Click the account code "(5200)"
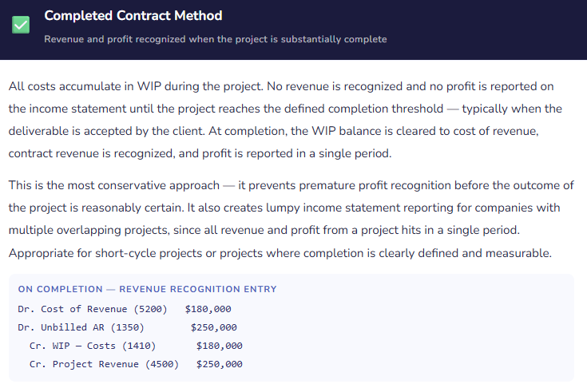Screen dimensions: 587x392 [150, 308]
